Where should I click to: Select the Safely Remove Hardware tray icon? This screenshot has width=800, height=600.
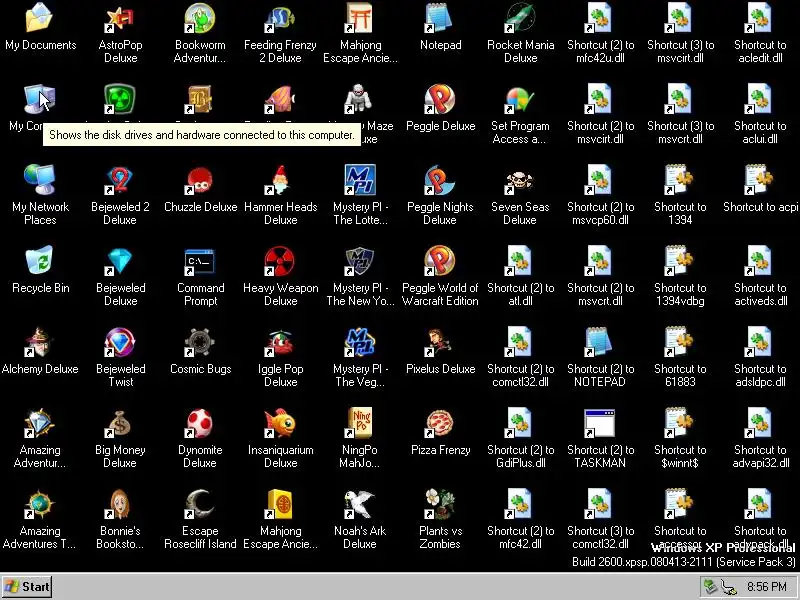(710, 587)
